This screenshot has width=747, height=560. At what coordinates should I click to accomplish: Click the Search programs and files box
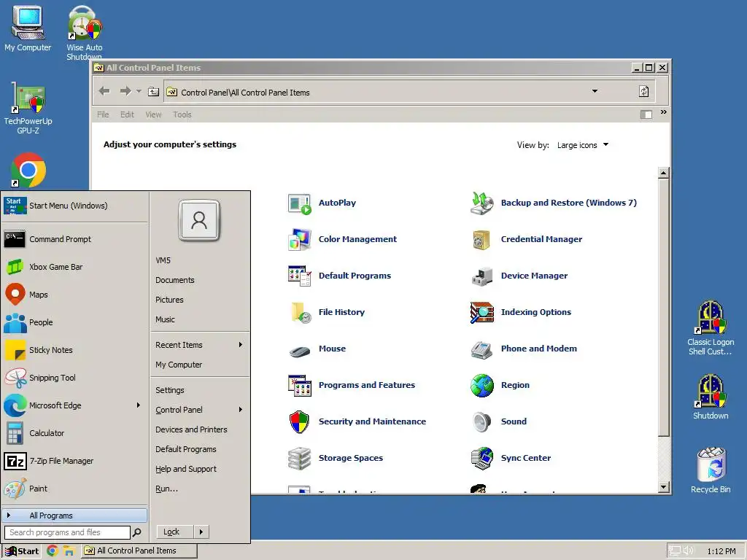click(x=67, y=532)
